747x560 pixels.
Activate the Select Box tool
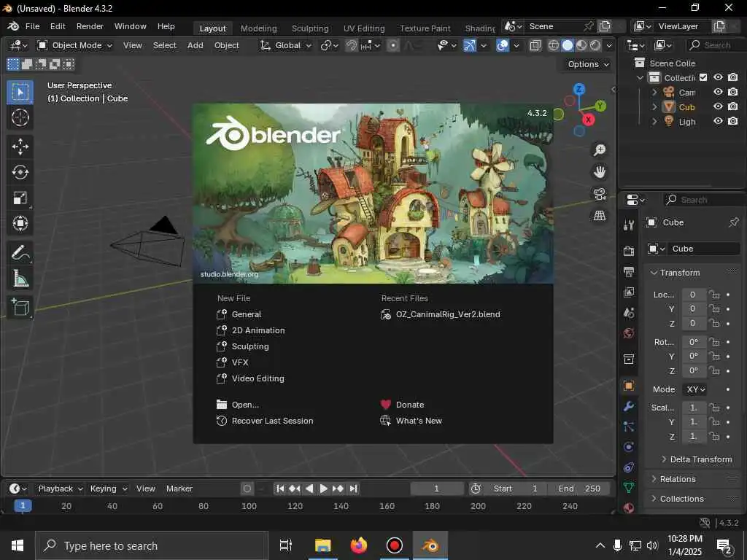click(x=20, y=92)
